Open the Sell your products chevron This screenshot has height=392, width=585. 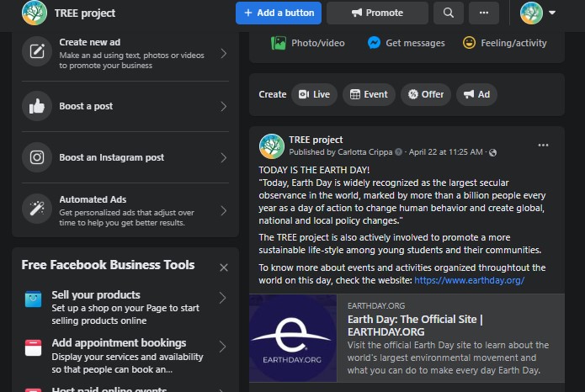223,298
